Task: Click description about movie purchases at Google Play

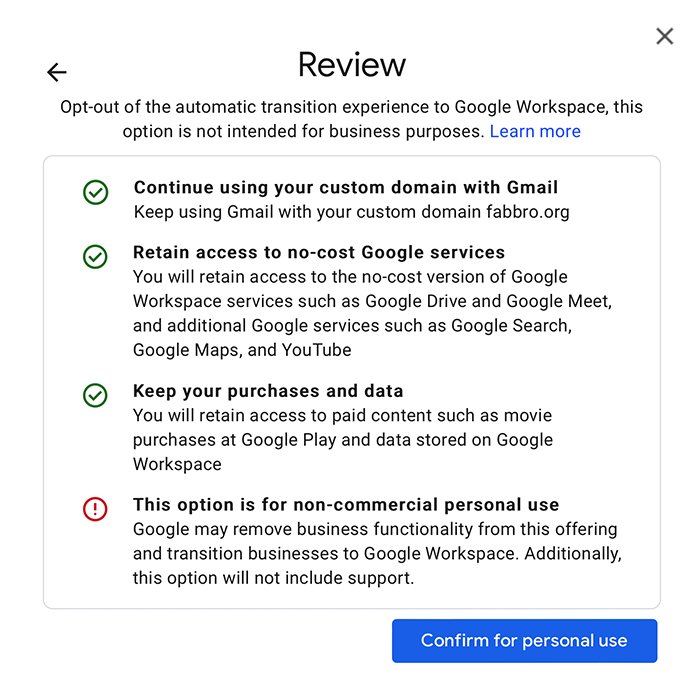Action: [x=343, y=440]
